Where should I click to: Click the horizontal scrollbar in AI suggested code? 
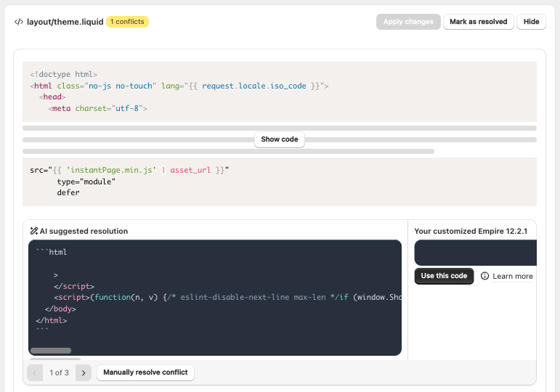tap(51, 351)
